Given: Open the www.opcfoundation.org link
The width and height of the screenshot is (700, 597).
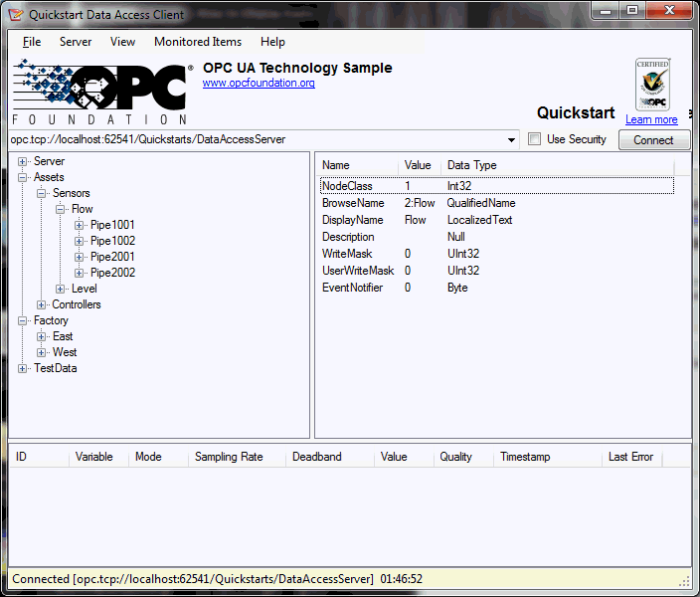Looking at the screenshot, I should tap(259, 84).
